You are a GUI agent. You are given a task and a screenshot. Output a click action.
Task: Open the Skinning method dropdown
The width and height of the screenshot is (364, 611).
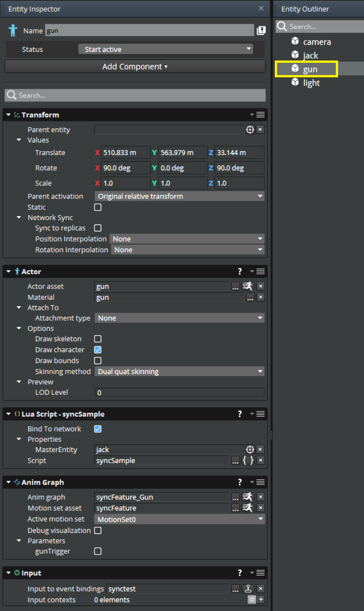179,371
